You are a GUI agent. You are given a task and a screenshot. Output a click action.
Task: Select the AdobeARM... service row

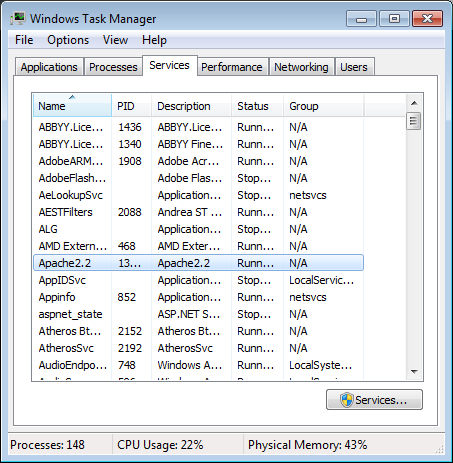point(198,161)
